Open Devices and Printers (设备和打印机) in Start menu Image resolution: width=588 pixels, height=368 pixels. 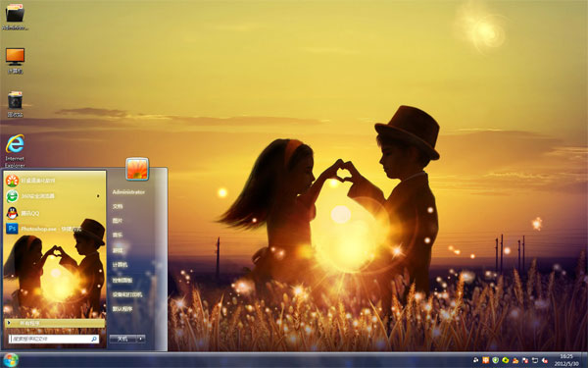(x=127, y=294)
